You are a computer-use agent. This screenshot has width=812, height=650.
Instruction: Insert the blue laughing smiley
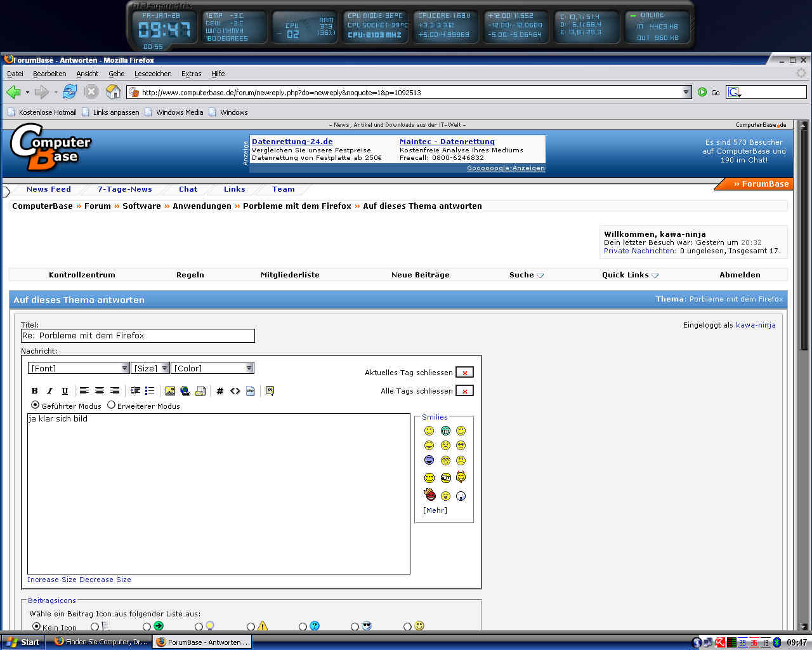point(429,460)
